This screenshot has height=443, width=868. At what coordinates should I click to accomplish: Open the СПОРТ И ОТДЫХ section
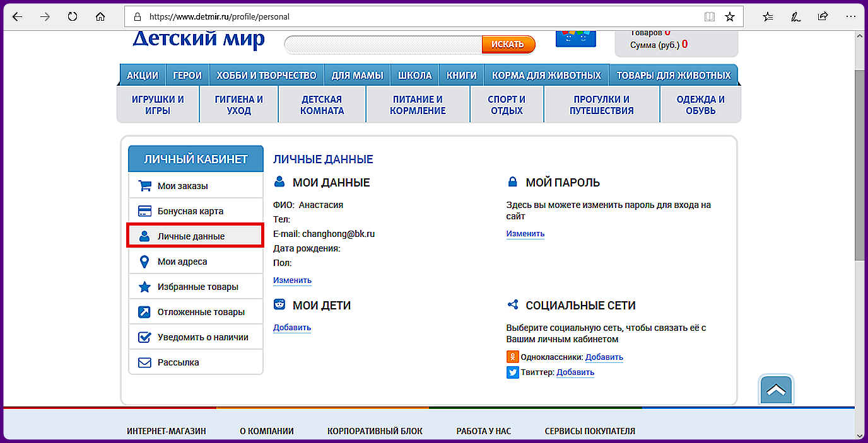(507, 105)
